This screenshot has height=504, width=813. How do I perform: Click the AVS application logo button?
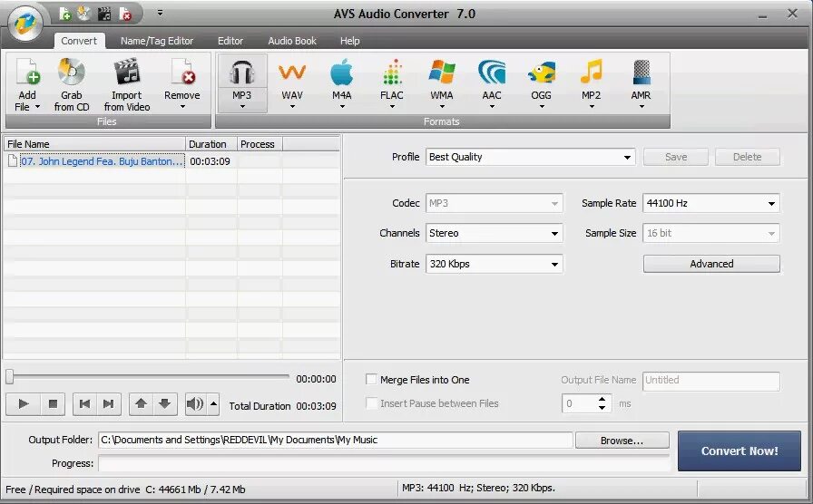click(25, 24)
